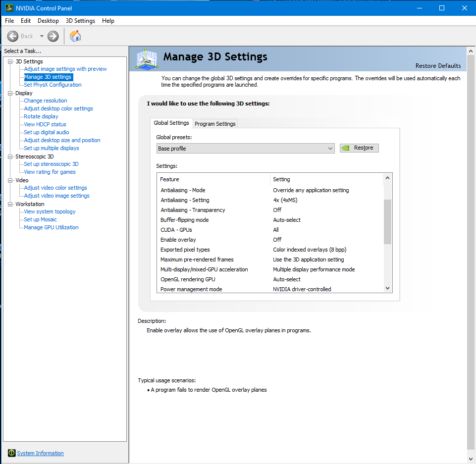Open View HDCP status
476x464 pixels.
45,124
